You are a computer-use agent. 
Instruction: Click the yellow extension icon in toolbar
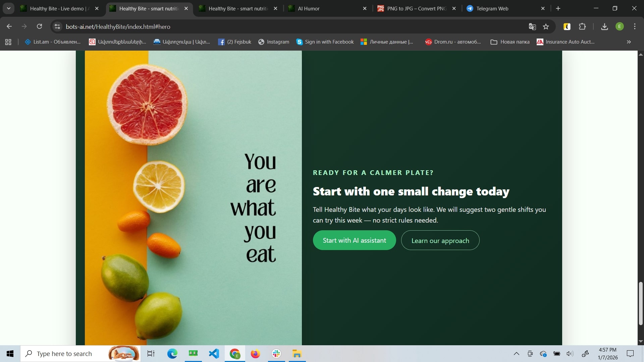(567, 27)
